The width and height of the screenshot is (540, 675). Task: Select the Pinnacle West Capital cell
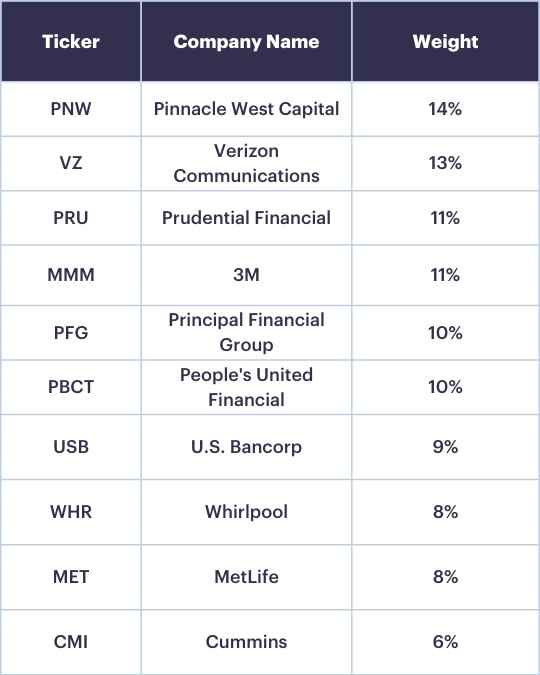[x=246, y=109]
